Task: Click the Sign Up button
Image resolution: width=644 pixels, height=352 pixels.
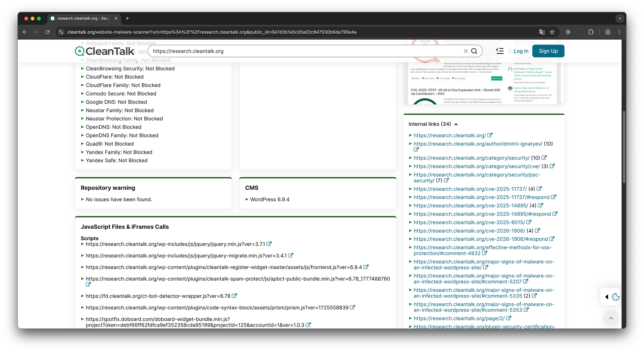Action: point(548,51)
